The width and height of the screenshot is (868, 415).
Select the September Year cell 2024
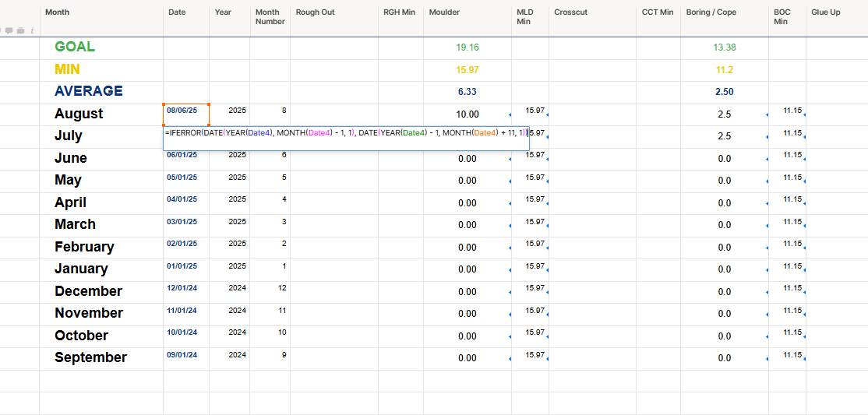(230, 358)
